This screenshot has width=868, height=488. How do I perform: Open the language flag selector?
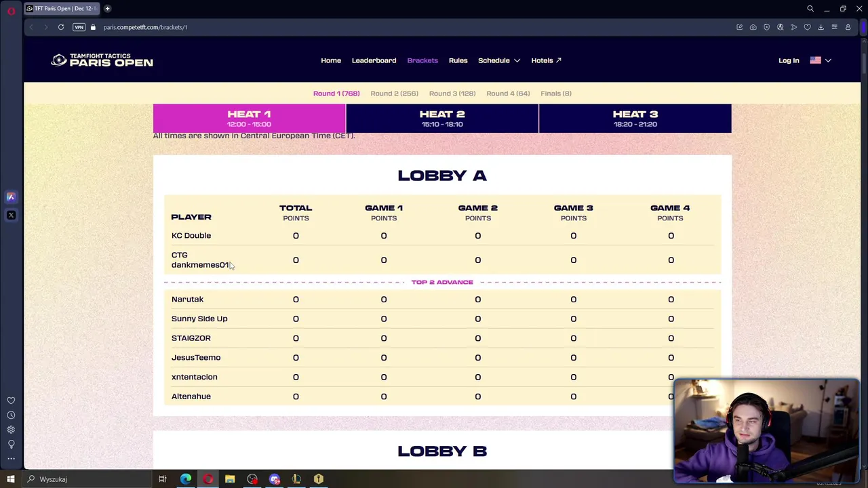click(x=821, y=60)
